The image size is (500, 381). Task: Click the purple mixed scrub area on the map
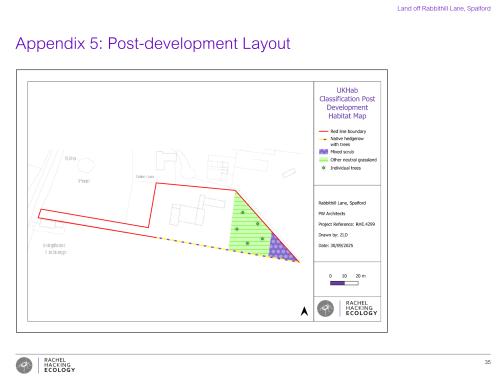click(280, 250)
